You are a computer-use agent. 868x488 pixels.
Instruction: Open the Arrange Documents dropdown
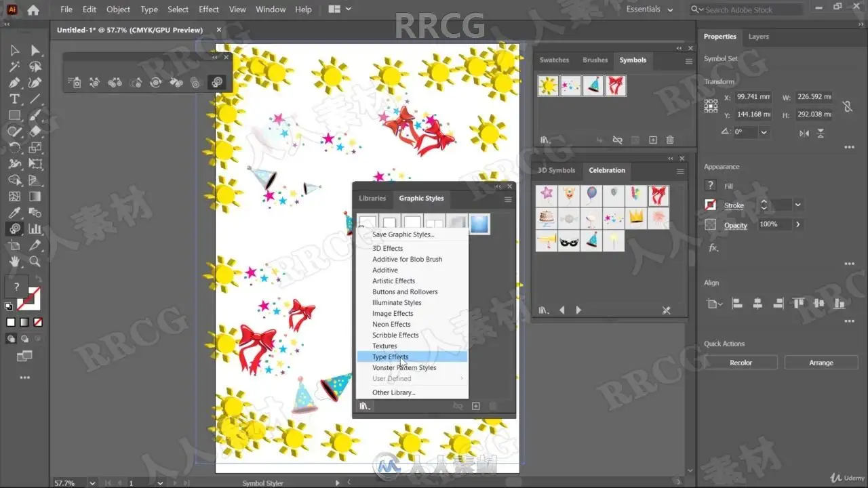pos(340,9)
